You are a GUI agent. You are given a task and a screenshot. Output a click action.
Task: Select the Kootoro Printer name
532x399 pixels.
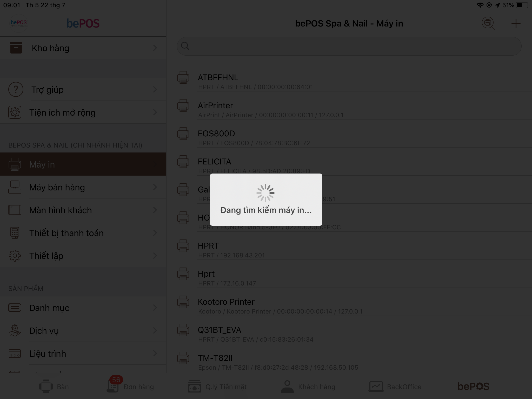(x=226, y=302)
